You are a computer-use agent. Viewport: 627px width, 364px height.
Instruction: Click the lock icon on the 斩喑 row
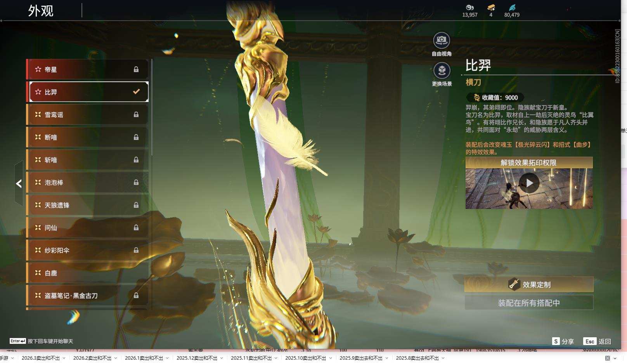tap(136, 160)
